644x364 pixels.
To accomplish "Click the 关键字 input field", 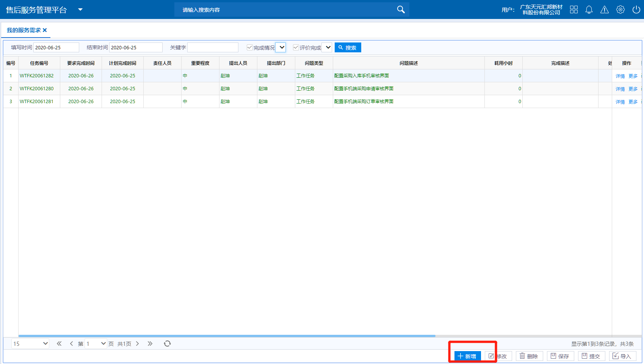I will coord(213,47).
